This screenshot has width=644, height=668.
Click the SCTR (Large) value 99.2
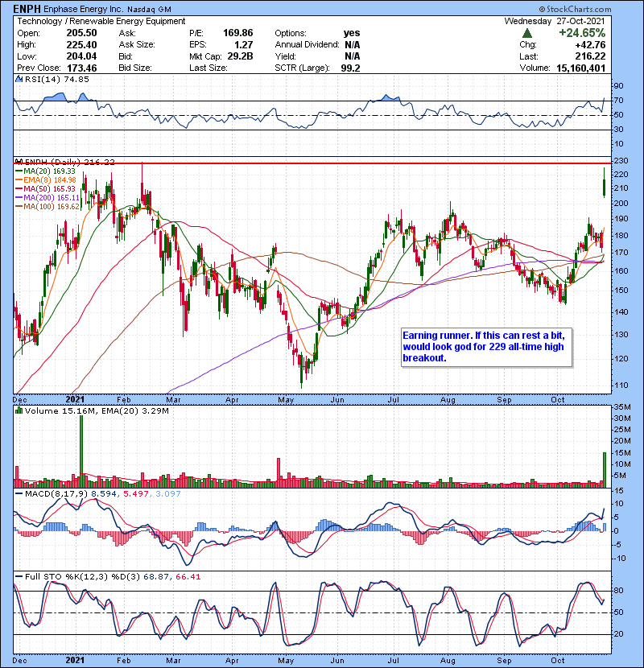[x=350, y=68]
